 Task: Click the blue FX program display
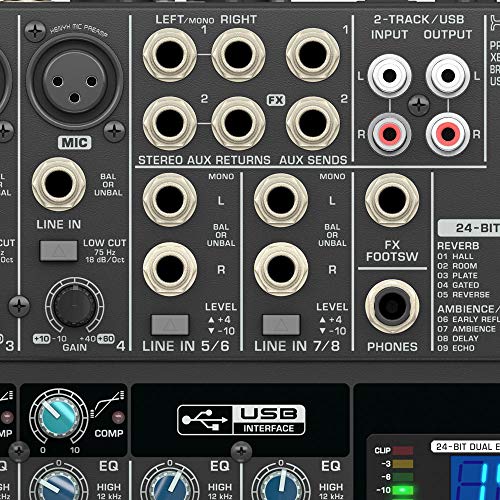pos(475,478)
